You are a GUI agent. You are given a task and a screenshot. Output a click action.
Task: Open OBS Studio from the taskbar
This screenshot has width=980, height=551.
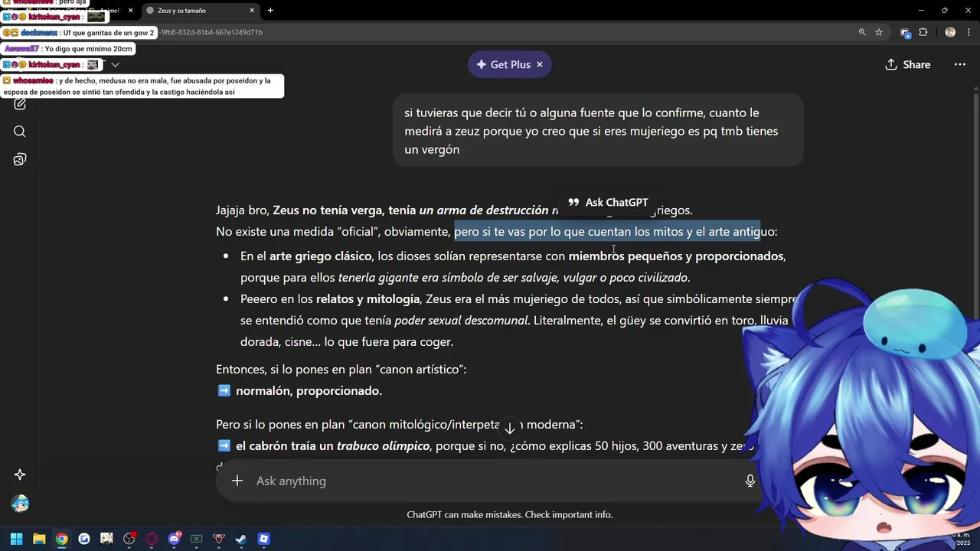(129, 539)
